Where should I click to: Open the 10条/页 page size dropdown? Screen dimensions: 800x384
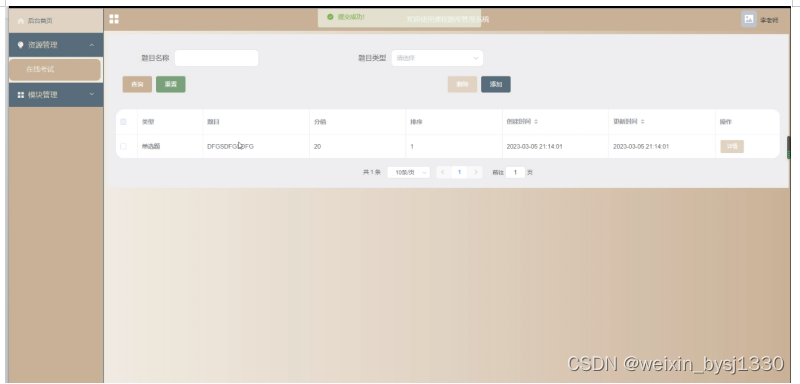pos(408,172)
